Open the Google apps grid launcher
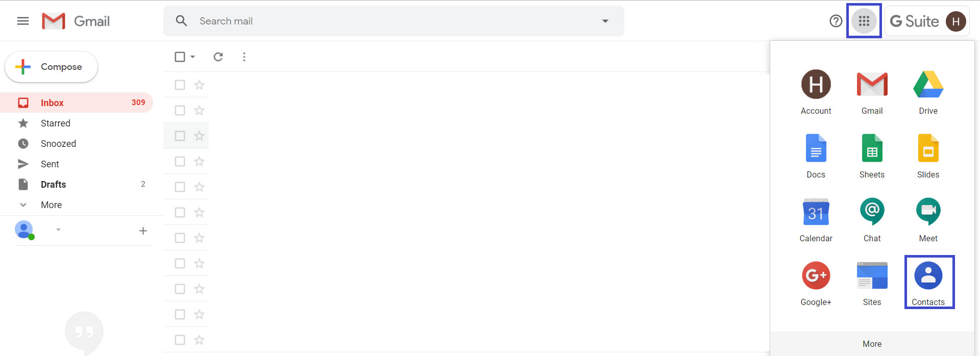The height and width of the screenshot is (356, 980). [x=864, y=21]
